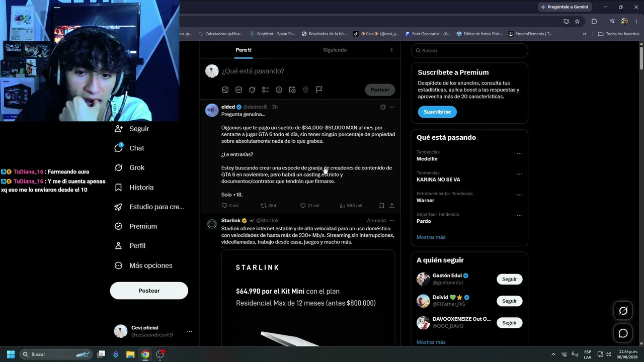Install app icon in address bar
The height and width of the screenshot is (362, 644).
(566, 21)
